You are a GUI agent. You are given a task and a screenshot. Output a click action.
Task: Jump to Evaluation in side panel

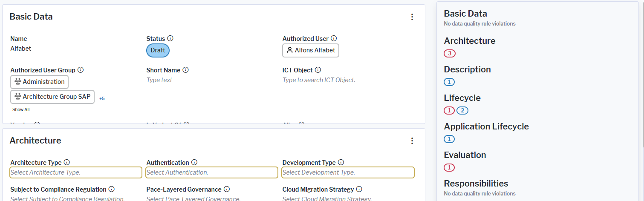click(465, 155)
